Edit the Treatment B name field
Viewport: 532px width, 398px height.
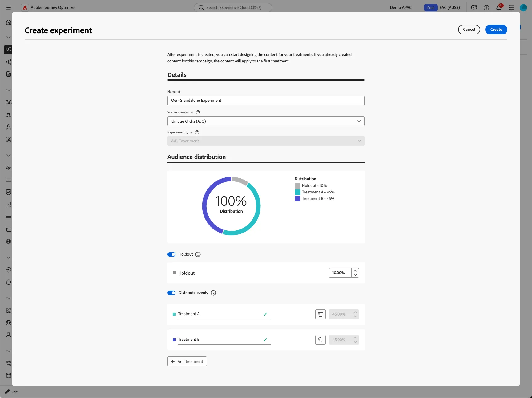pos(224,340)
